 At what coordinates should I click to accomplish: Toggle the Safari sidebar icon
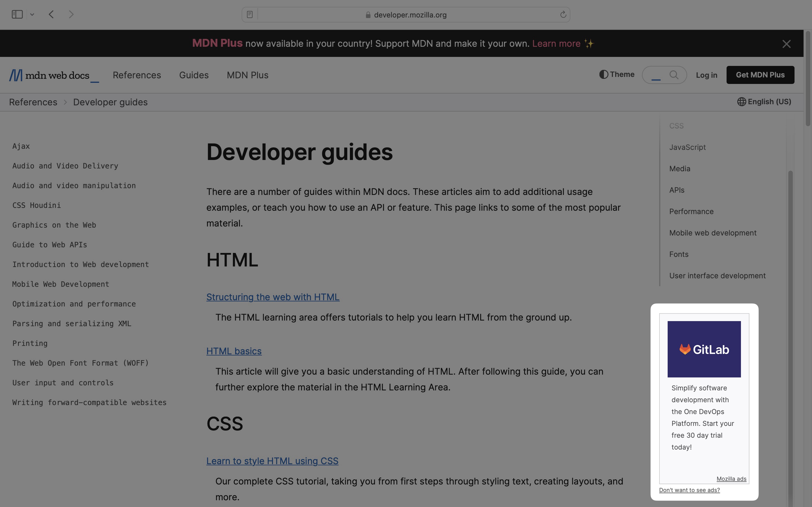pos(17,14)
